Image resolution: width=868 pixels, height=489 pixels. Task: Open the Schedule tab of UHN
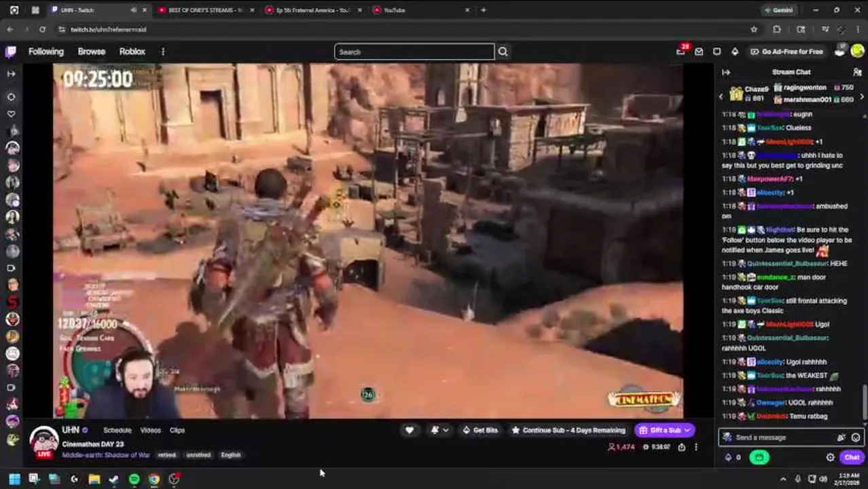117,430
